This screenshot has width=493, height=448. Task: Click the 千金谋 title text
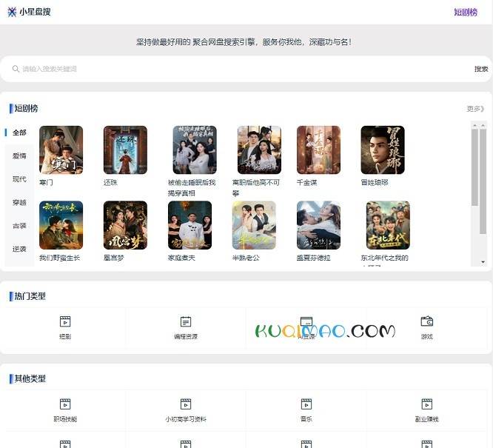307,182
